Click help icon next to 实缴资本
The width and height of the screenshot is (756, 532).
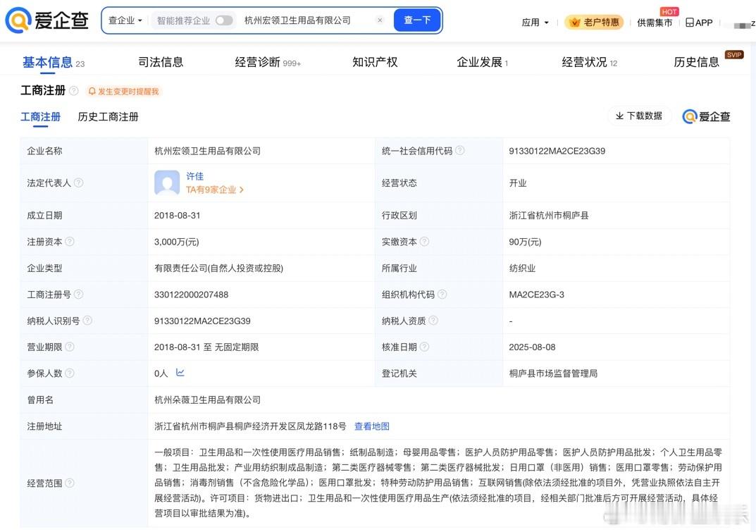click(425, 241)
